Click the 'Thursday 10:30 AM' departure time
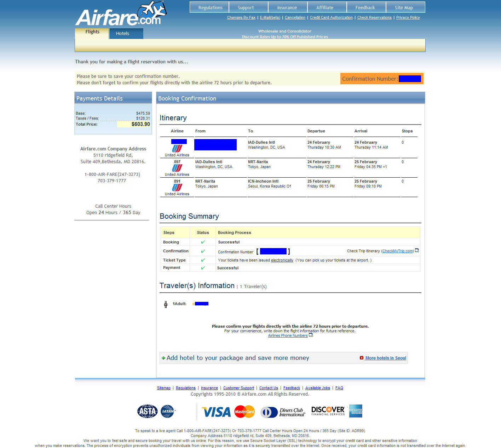 (324, 147)
